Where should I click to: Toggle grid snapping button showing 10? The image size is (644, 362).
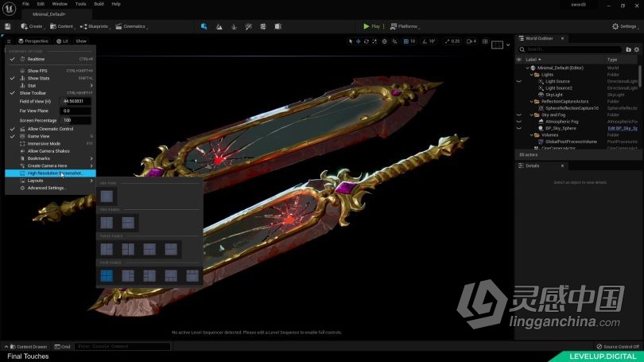tap(409, 41)
